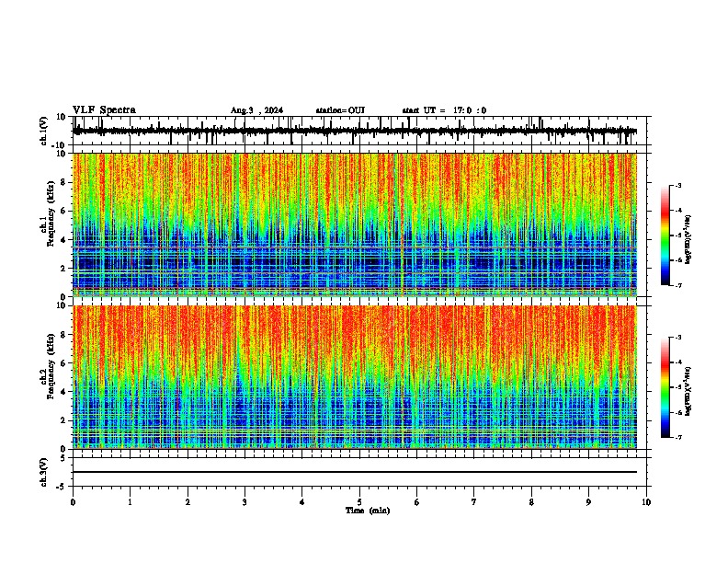Click the "8" kHz tick of ch.1 spectrogram
The height and width of the screenshot is (563, 728).
point(63,182)
